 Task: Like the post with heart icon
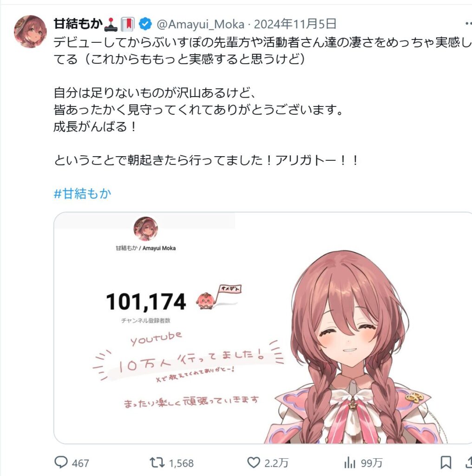[254, 463]
